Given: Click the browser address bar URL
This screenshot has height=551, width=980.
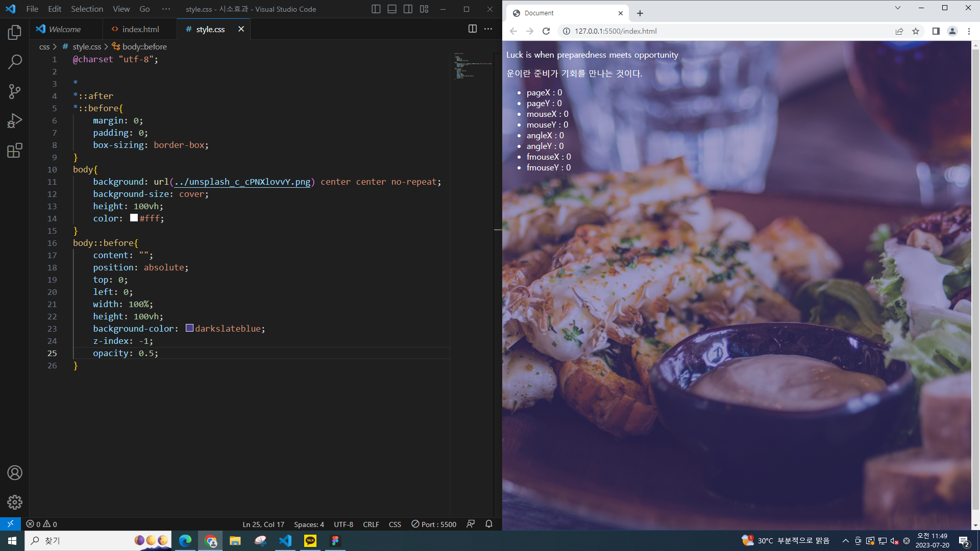Looking at the screenshot, I should (616, 31).
